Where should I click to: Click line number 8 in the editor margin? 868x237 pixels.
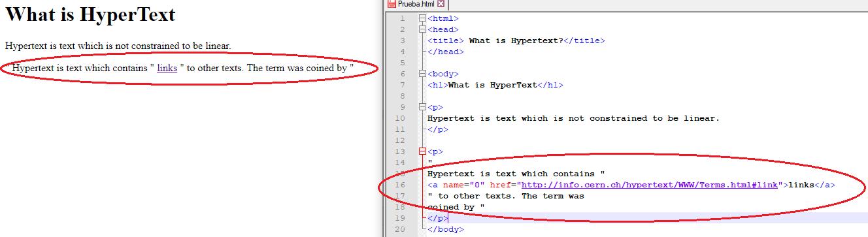(x=403, y=96)
